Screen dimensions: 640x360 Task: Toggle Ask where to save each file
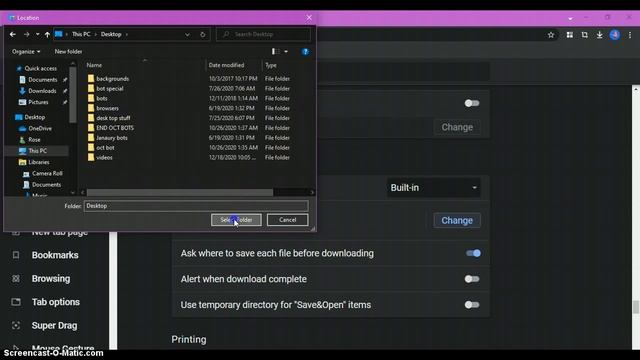coord(473,253)
